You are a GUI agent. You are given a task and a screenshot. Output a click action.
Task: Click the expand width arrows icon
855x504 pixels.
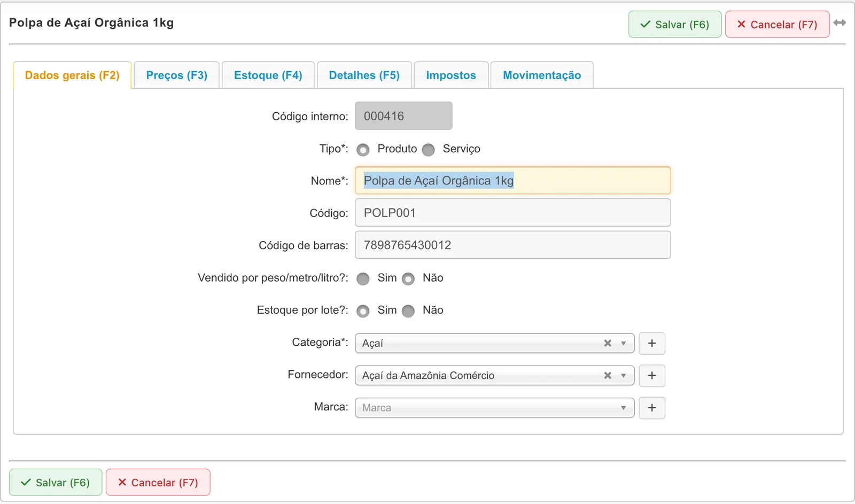[840, 23]
